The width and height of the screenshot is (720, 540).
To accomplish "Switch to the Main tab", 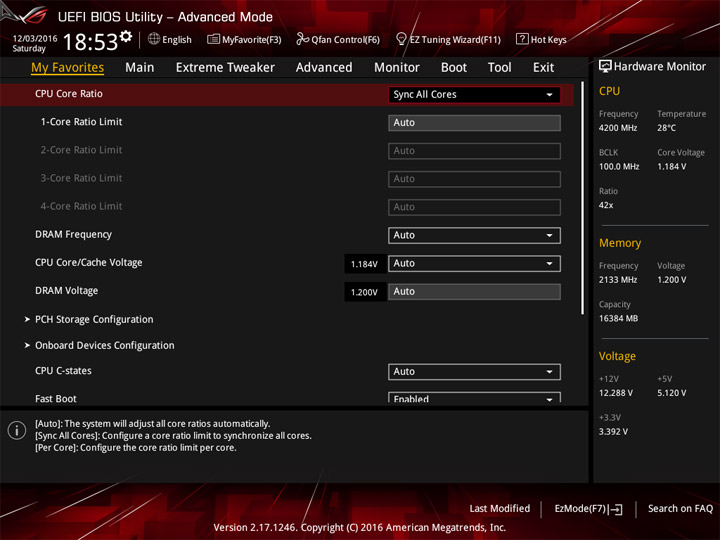I will click(x=140, y=68).
